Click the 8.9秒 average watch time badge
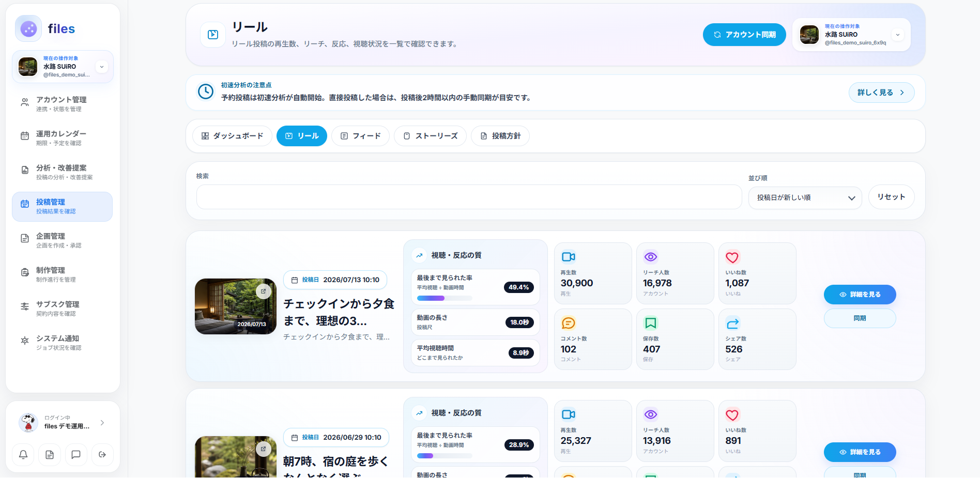The image size is (980, 478). [521, 353]
